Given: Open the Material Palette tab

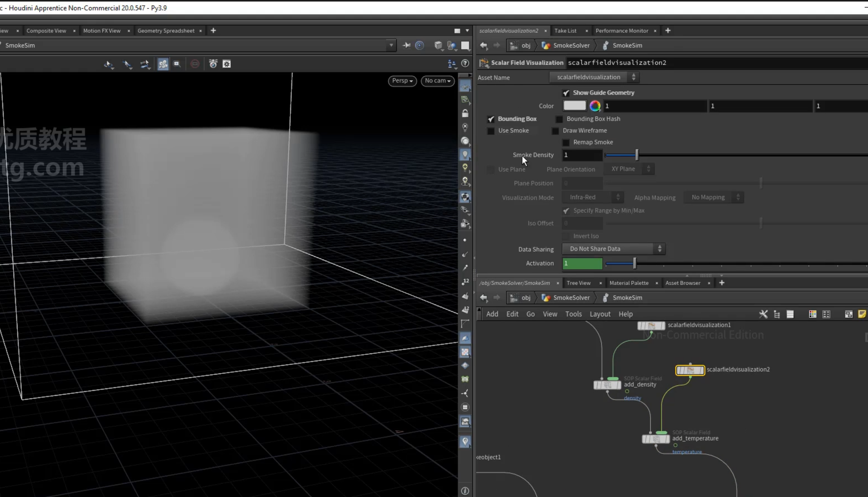Looking at the screenshot, I should [629, 283].
